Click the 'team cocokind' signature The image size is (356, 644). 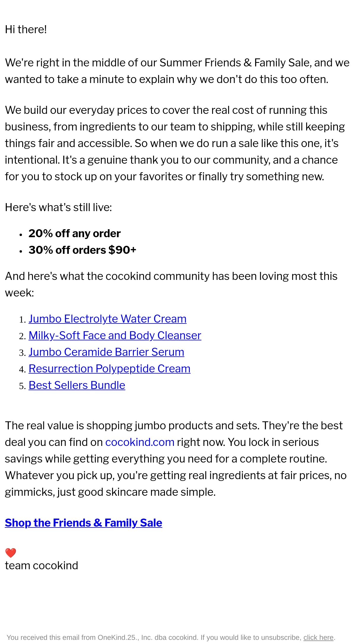(42, 565)
